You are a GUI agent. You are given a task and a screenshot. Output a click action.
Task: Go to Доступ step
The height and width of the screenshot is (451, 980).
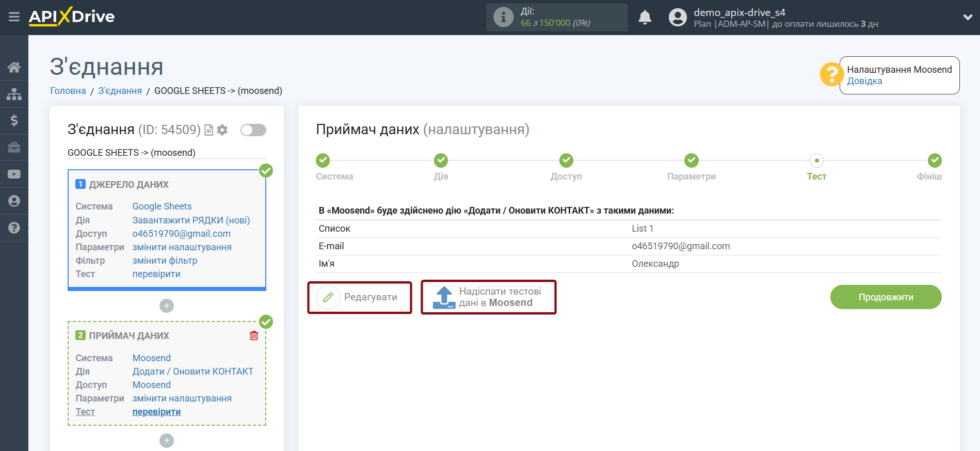point(567,160)
